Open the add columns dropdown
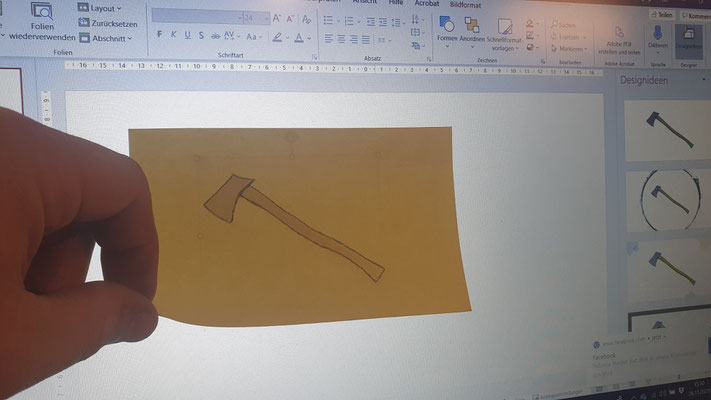The image size is (711, 400). pyautogui.click(x=384, y=41)
